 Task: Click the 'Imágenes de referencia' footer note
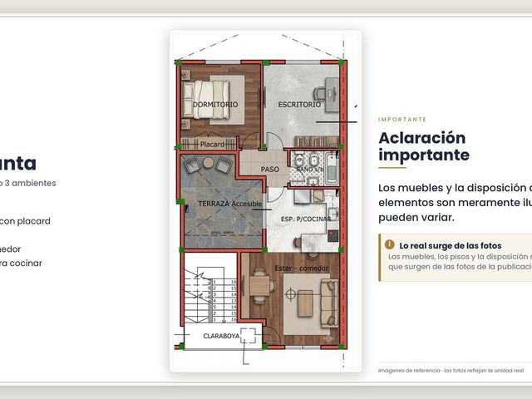(x=451, y=371)
